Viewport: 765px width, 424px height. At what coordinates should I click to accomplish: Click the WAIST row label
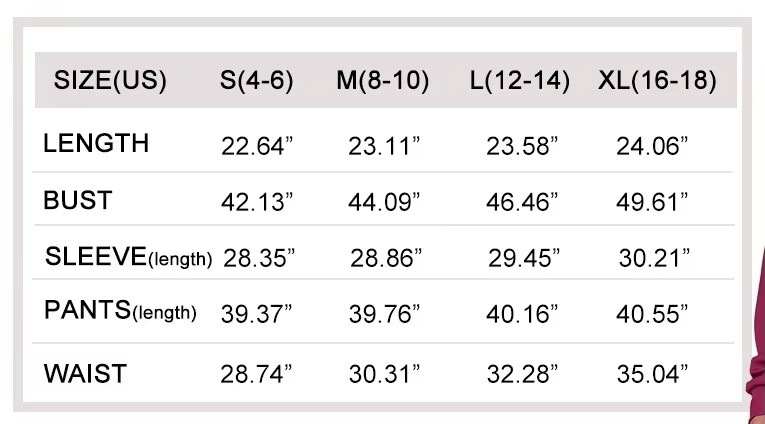pyautogui.click(x=85, y=375)
